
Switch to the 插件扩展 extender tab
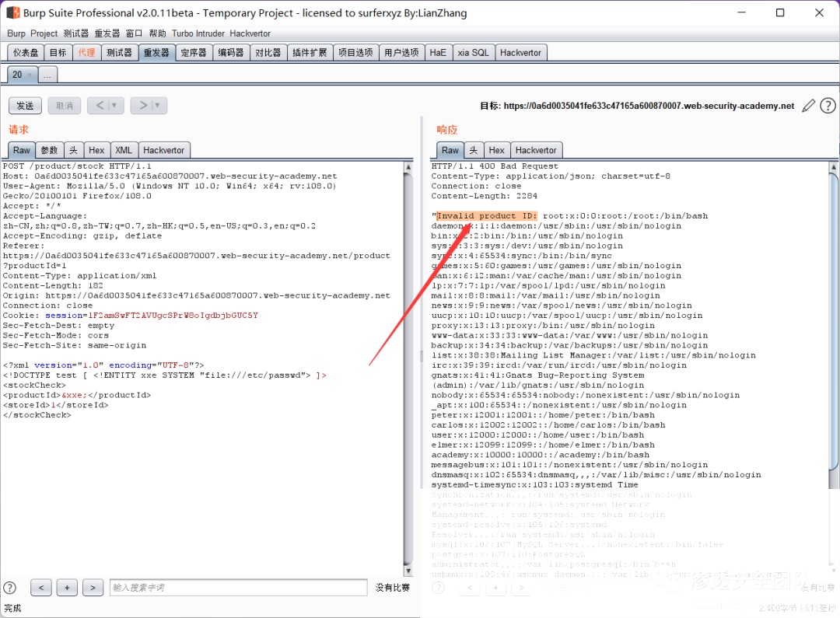pyautogui.click(x=310, y=53)
